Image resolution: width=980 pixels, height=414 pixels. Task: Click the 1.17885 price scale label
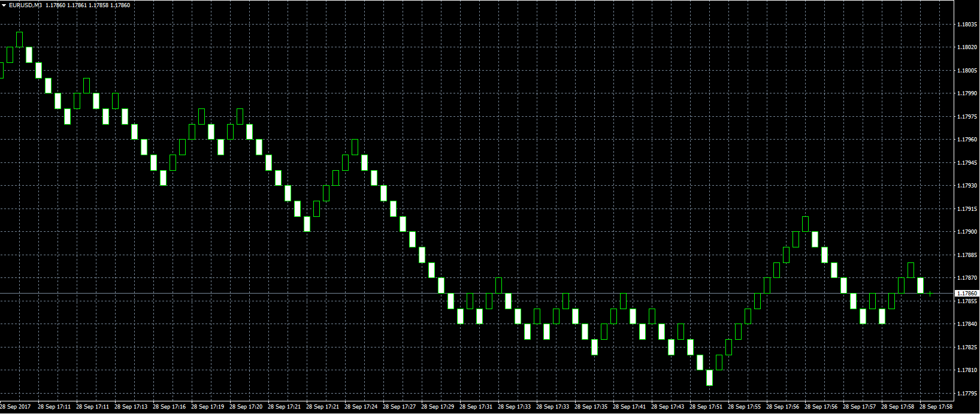[967, 255]
